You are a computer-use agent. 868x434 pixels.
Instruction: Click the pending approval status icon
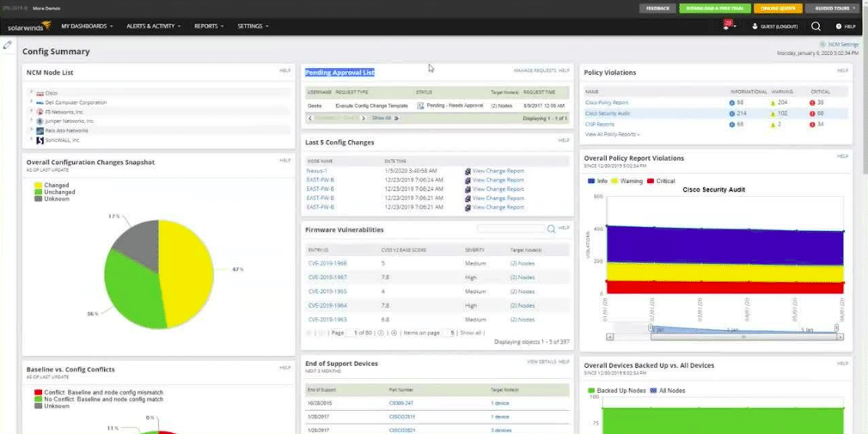click(x=420, y=105)
